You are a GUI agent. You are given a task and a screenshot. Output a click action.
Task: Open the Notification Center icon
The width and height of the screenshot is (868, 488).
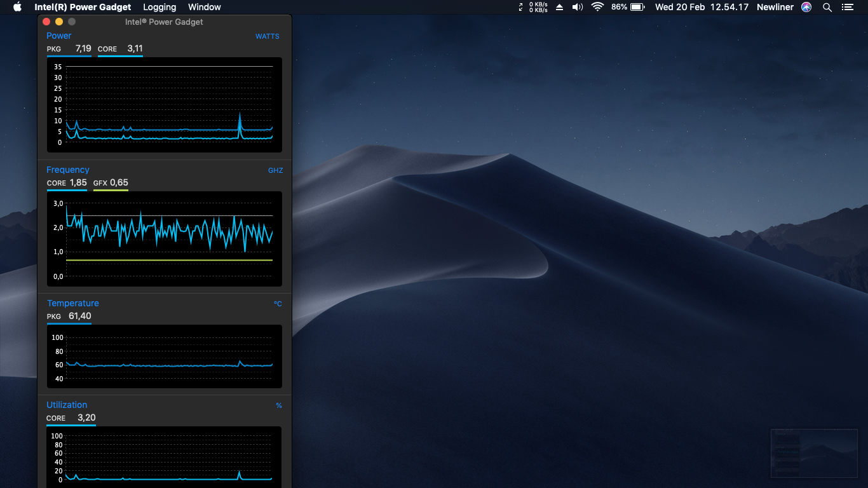[x=847, y=7]
